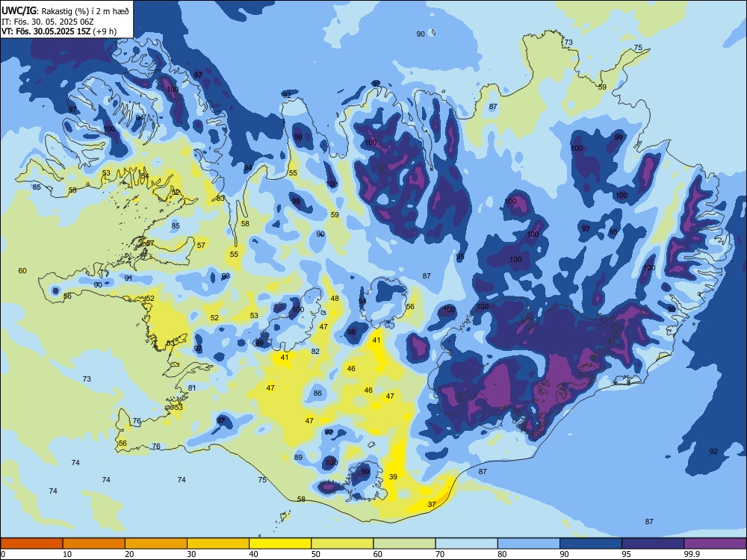Click the 'IT: Fös. 30. 05. 2025 06Z' line
Screen dimensions: 747x560
(x=47, y=22)
